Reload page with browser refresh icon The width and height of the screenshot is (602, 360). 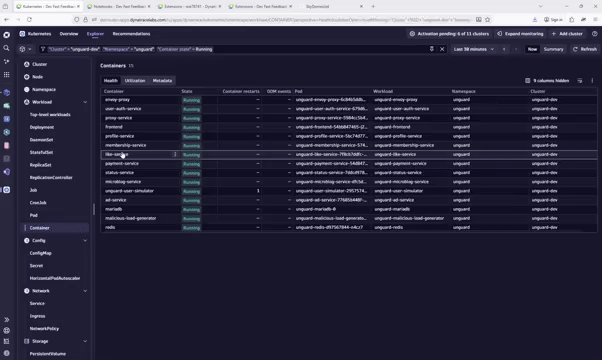29,19
